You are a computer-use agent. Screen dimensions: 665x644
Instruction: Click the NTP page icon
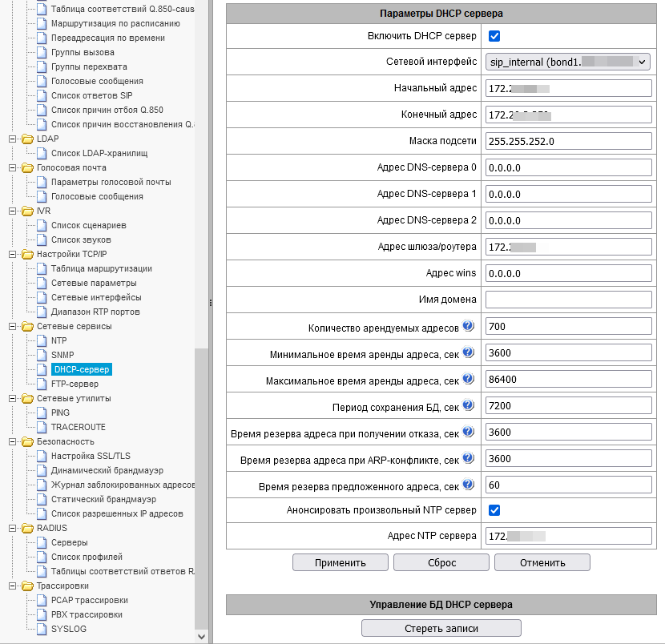[x=42, y=340]
